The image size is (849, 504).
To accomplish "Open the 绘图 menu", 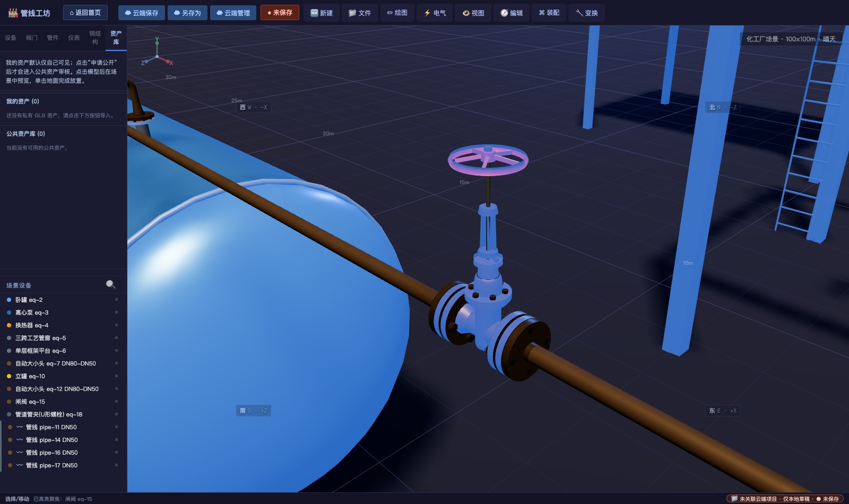I will click(397, 13).
